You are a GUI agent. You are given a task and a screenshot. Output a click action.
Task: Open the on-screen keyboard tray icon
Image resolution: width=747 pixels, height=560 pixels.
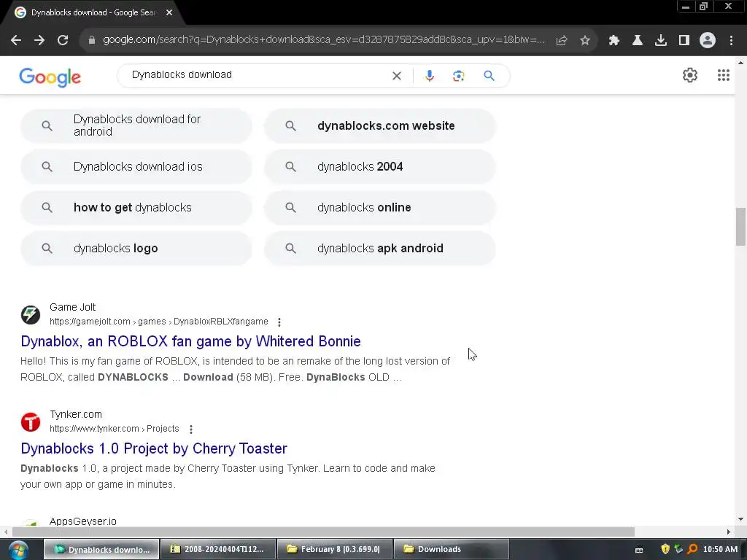coord(639,550)
